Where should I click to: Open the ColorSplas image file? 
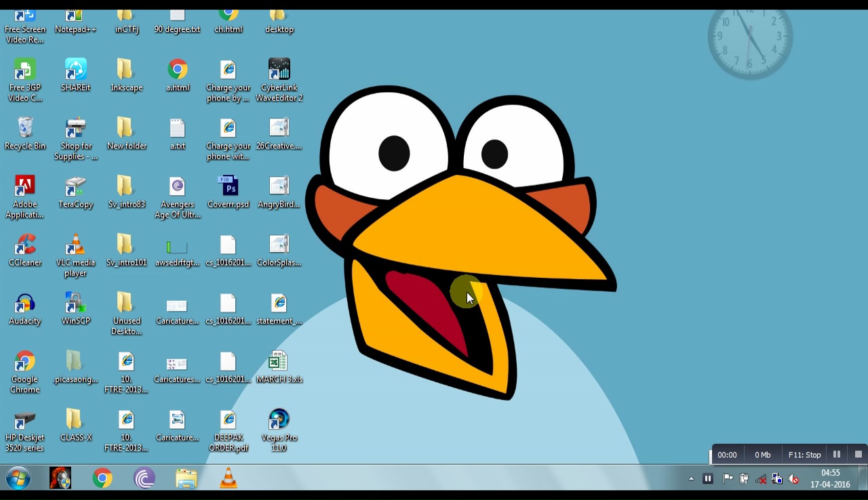click(x=279, y=250)
